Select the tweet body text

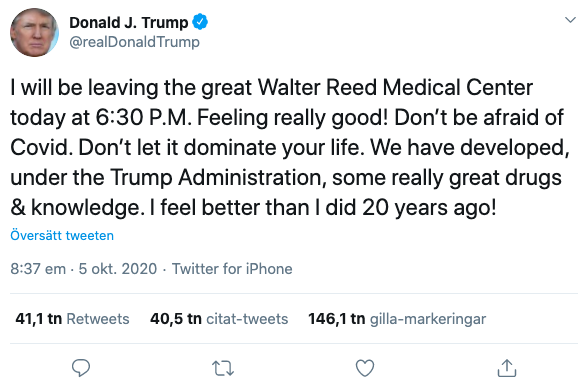pos(290,147)
